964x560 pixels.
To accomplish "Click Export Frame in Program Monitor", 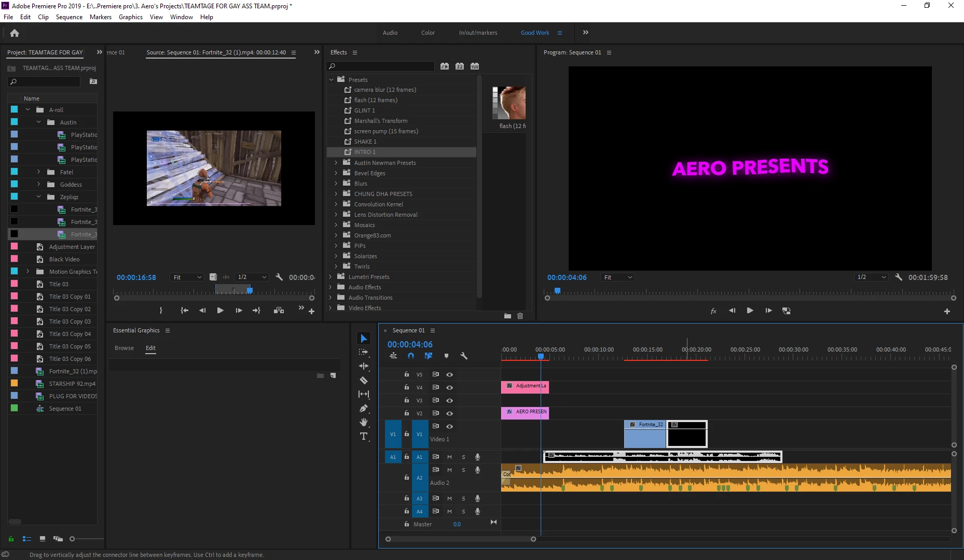I will 787,311.
